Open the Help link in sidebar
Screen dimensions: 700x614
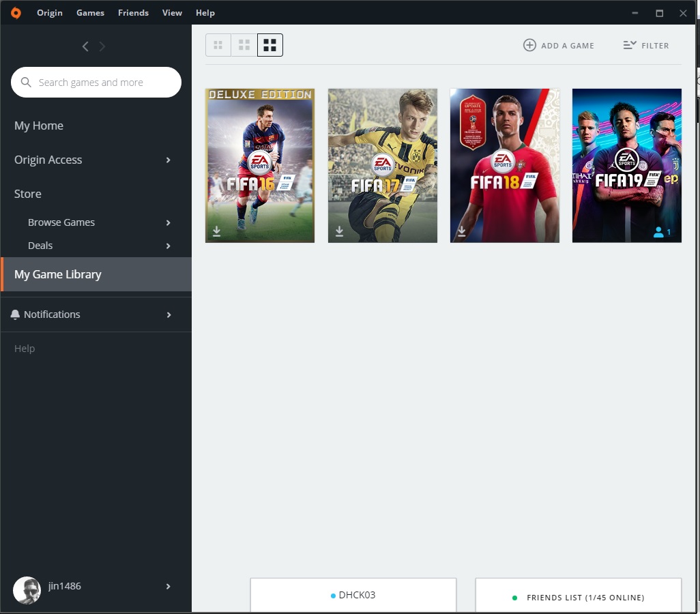pyautogui.click(x=24, y=349)
